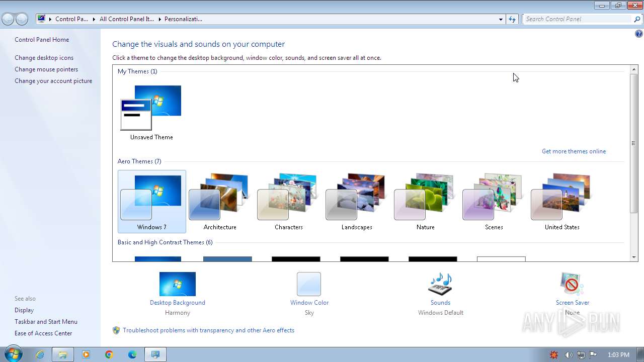Expand arrow before Personalization breadcrumb
The width and height of the screenshot is (644, 362).
coord(159,19)
